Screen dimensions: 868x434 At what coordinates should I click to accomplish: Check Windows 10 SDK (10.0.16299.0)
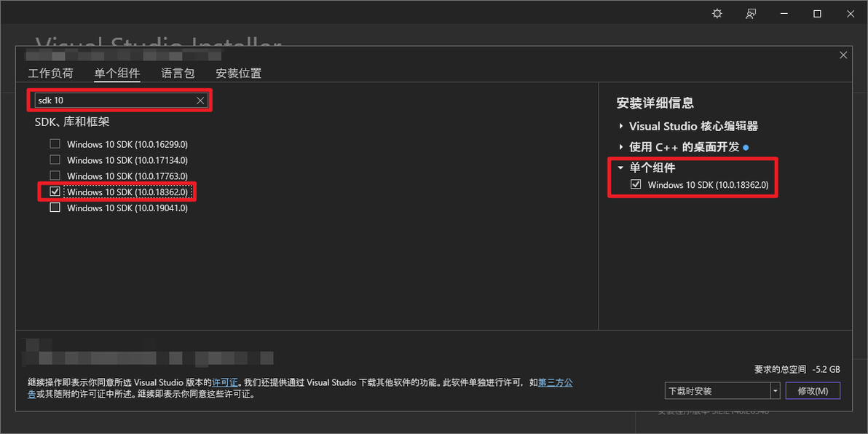[55, 144]
